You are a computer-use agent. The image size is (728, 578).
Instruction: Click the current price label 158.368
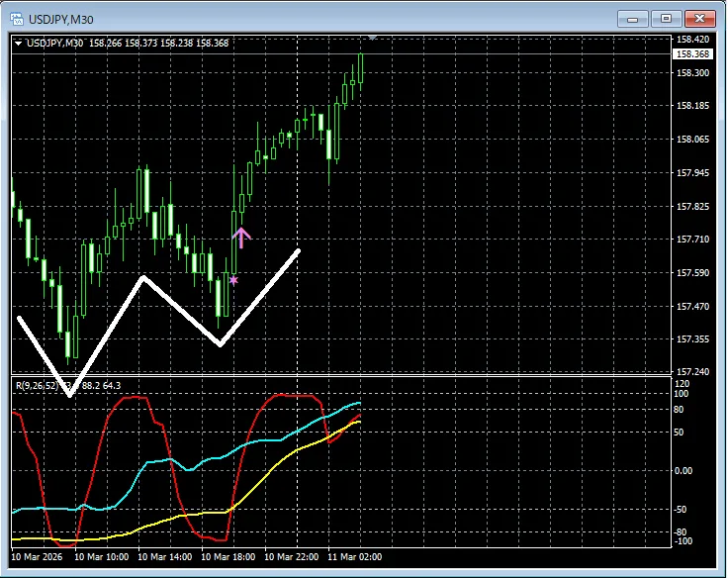692,54
